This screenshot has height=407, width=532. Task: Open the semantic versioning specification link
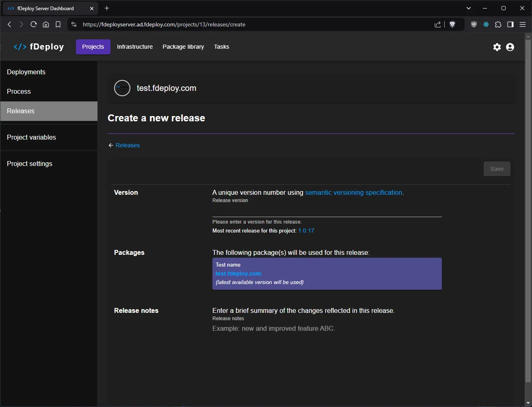pos(353,192)
